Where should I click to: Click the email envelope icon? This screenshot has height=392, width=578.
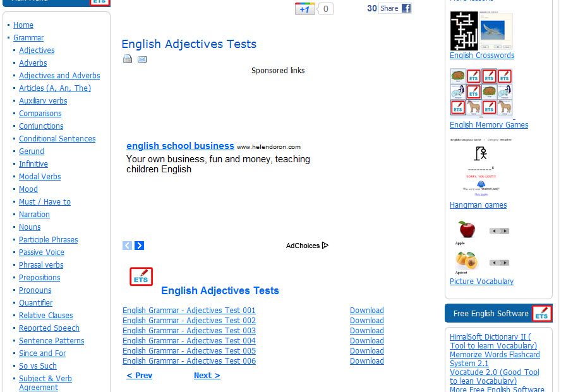(x=141, y=59)
